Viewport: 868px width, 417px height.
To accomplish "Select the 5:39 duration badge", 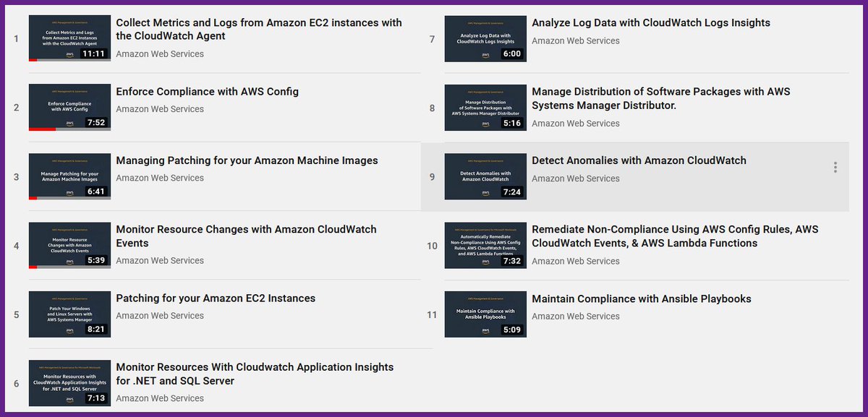I will click(x=96, y=261).
